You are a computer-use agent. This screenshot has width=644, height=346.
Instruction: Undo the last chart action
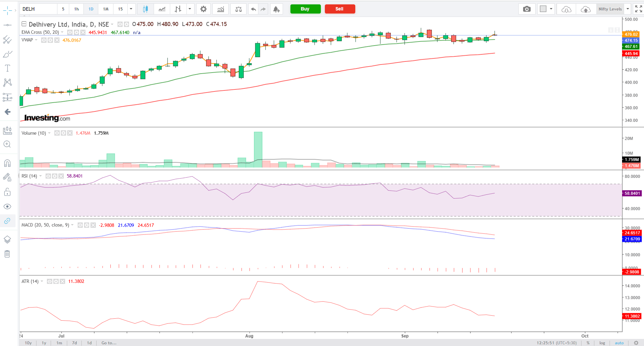click(253, 9)
